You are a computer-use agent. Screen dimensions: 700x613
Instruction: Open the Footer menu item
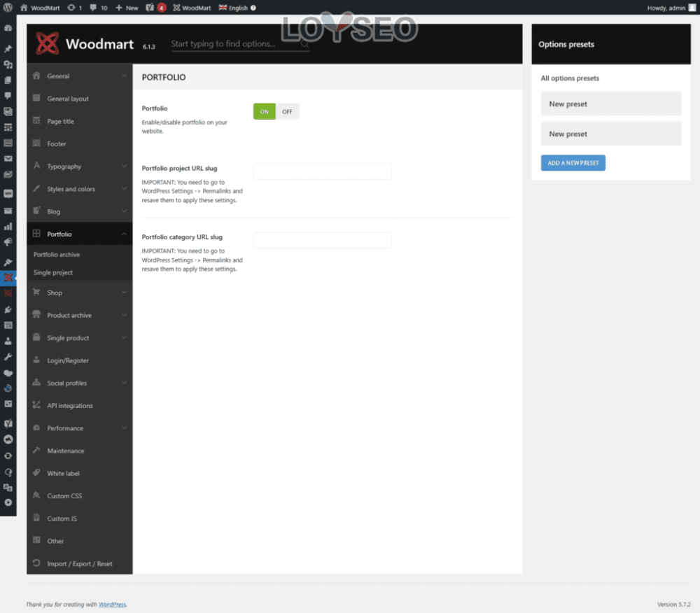tap(80, 143)
